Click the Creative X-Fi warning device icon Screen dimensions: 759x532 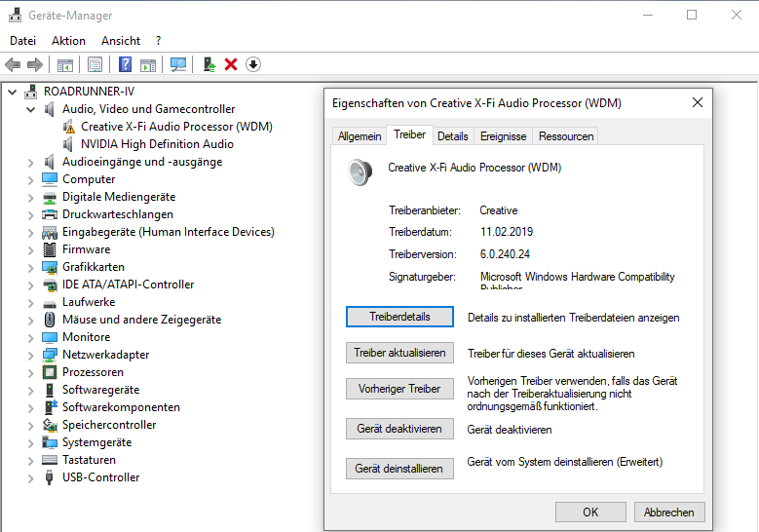click(x=69, y=127)
